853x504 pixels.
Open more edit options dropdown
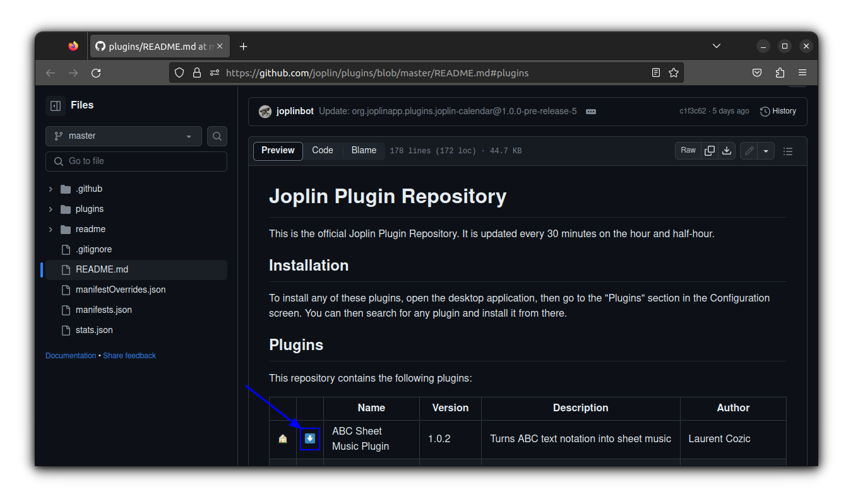tap(766, 151)
